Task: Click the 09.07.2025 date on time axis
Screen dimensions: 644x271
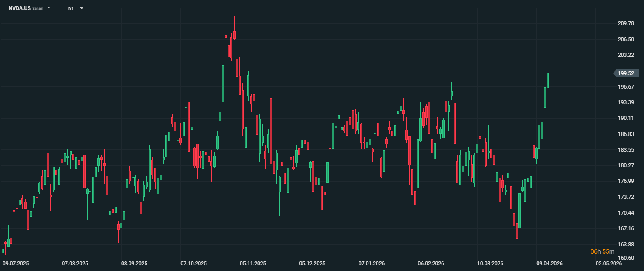Action: (16, 264)
